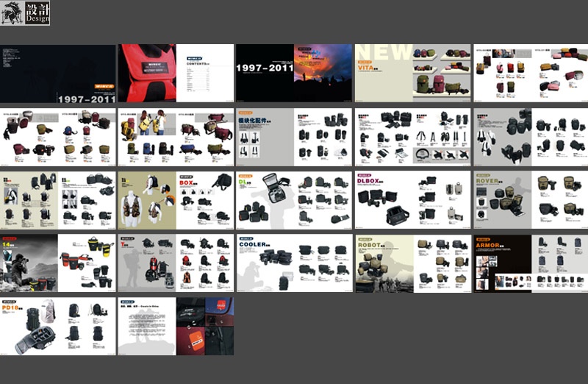Screen dimensions: 588x384
Task: Open the ROVER series spread
Action: pyautogui.click(x=531, y=200)
